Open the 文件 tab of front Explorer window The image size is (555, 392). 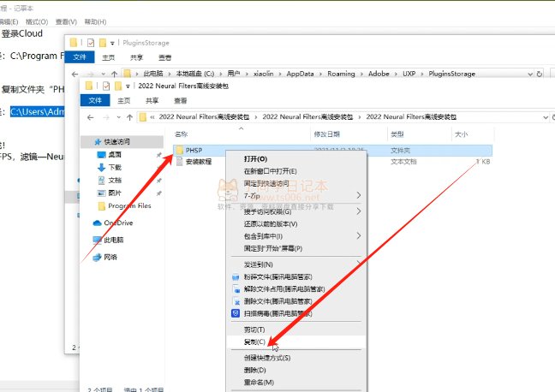tap(93, 100)
